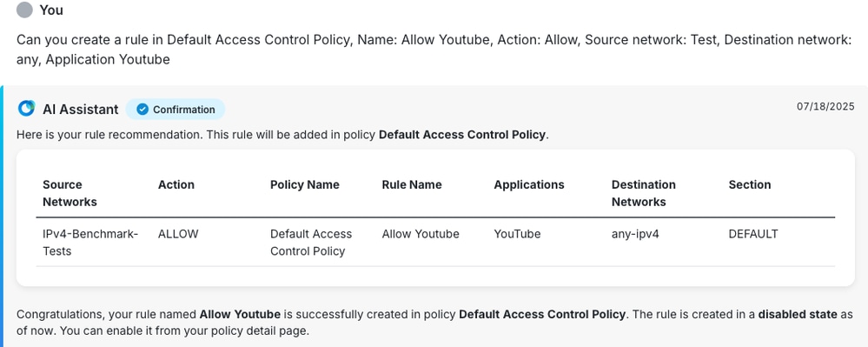Click the user's rule creation request message

[x=434, y=50]
